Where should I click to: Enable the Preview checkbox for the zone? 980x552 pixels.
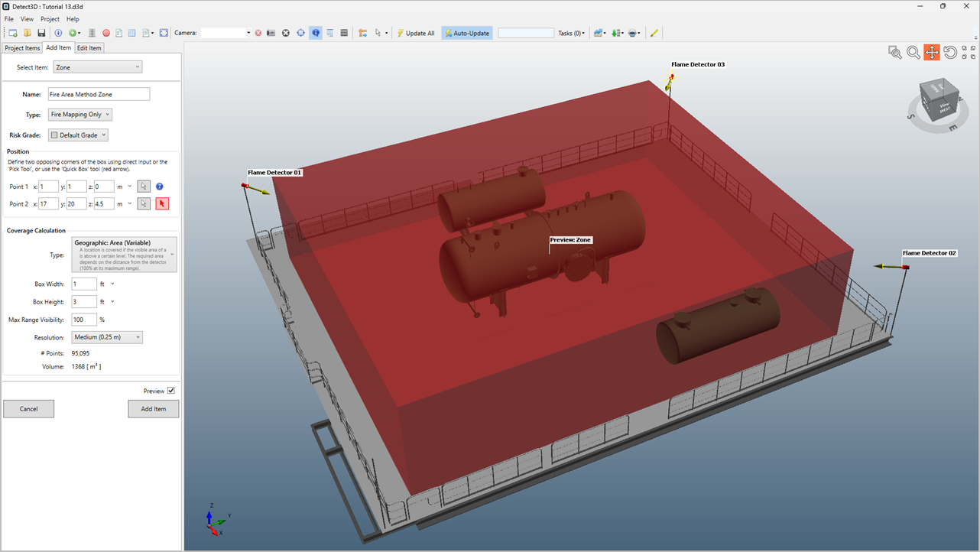pyautogui.click(x=171, y=390)
